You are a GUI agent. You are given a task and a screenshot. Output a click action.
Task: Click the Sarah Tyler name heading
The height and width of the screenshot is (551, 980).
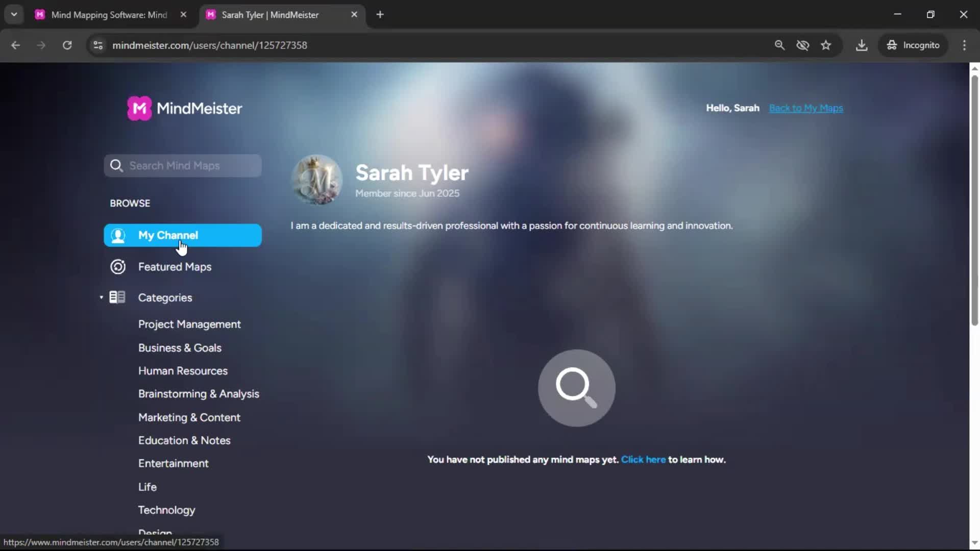pyautogui.click(x=412, y=173)
